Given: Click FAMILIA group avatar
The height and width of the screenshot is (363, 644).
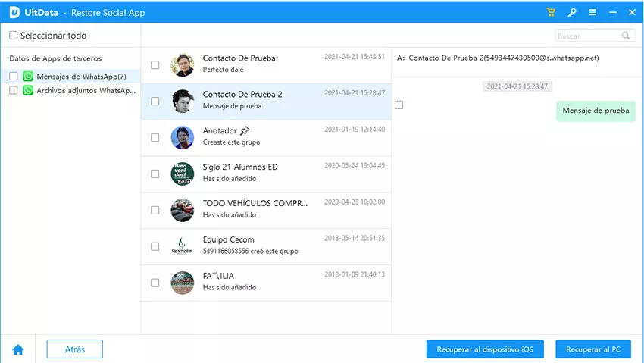Looking at the screenshot, I should (183, 283).
